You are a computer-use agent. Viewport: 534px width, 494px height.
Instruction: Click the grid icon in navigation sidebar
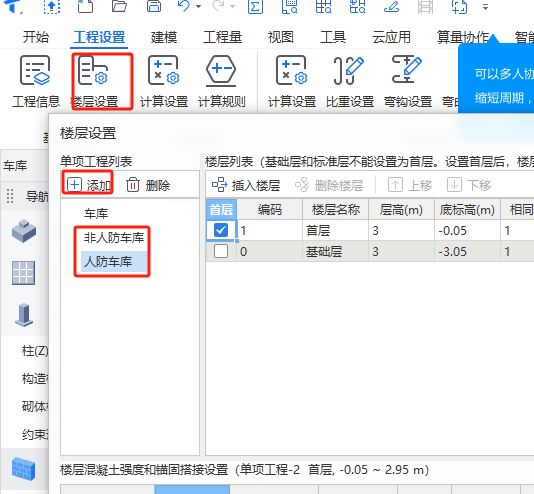coord(23,273)
